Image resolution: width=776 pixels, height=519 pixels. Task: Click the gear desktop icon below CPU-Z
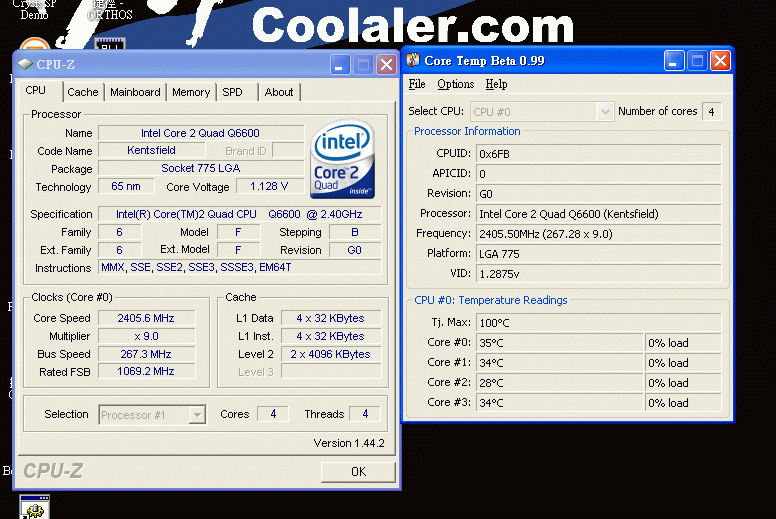[x=35, y=507]
